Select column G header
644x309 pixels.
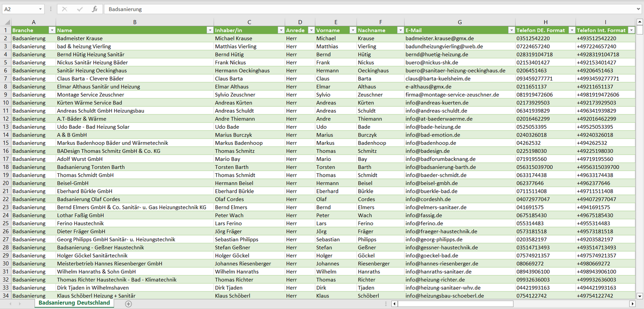point(459,22)
